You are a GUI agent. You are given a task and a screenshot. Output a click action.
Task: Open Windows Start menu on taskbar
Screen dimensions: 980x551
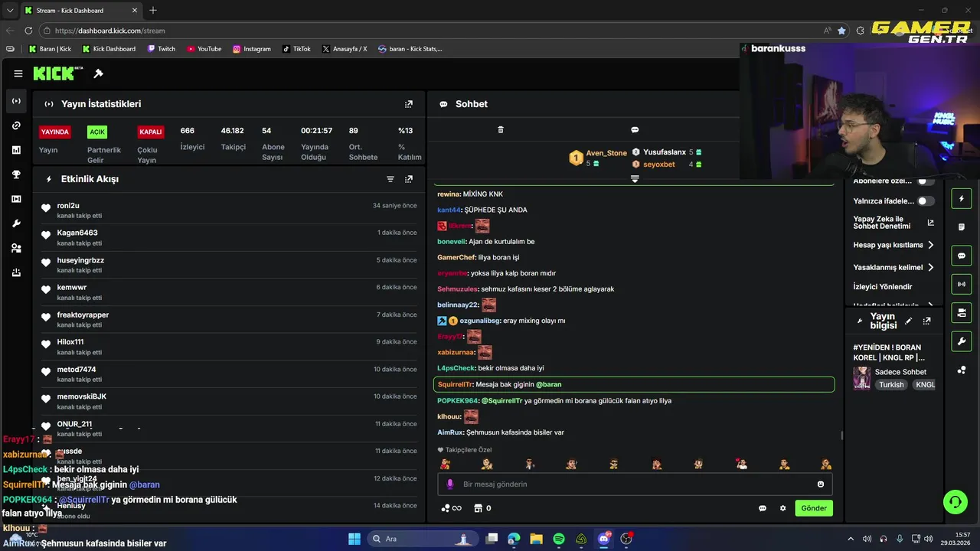point(354,539)
